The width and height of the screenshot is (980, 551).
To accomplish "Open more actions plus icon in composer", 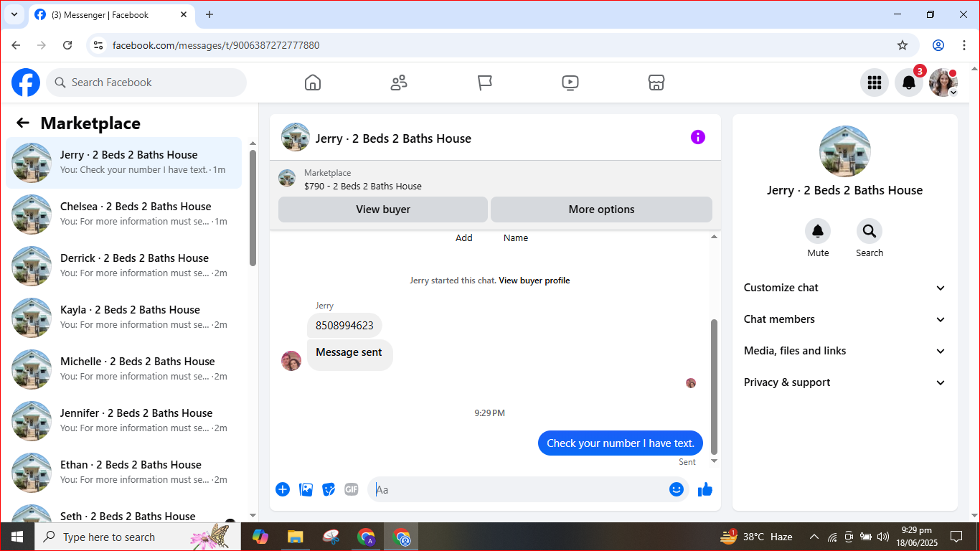I will 283,489.
